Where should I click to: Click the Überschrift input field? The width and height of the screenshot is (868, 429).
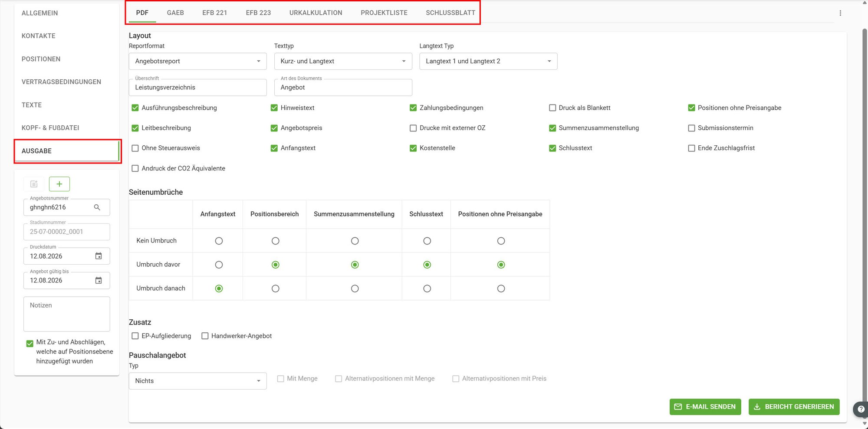[198, 87]
